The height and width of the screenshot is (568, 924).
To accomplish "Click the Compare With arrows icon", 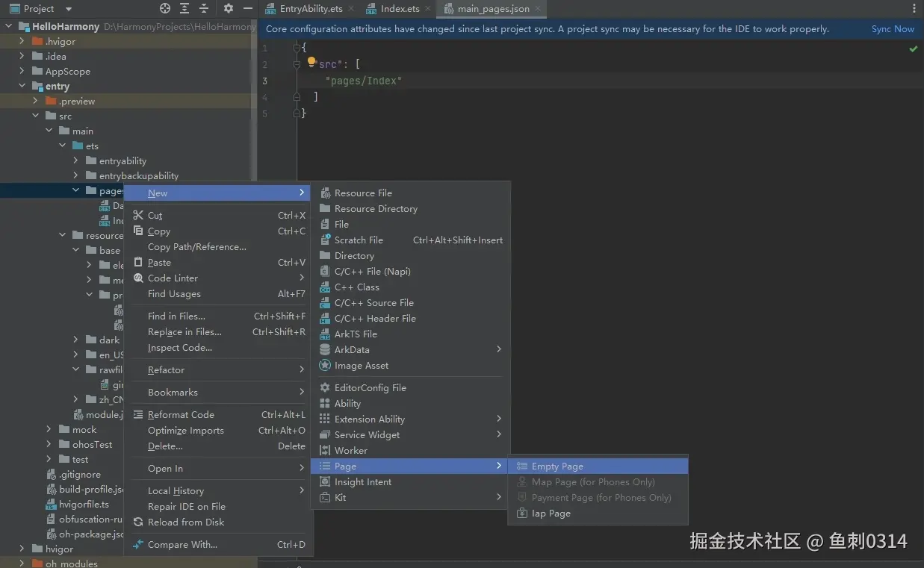I will pos(138,544).
